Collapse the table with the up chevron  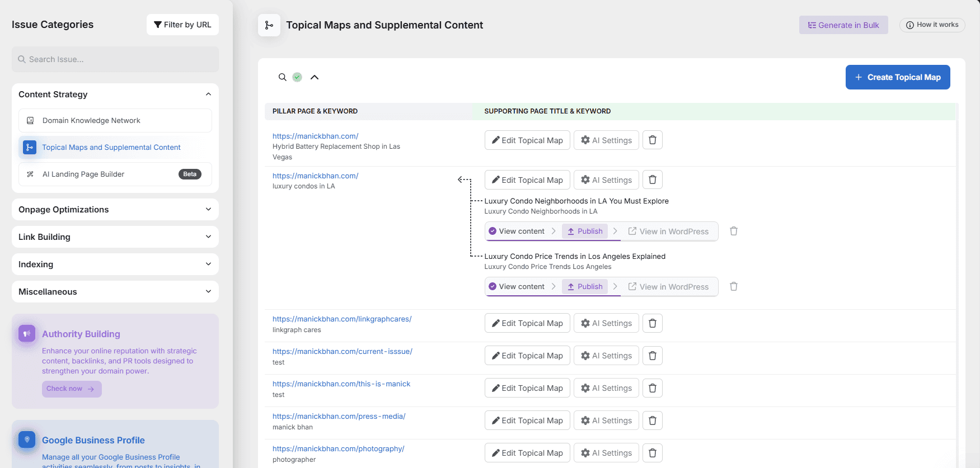[x=315, y=77]
